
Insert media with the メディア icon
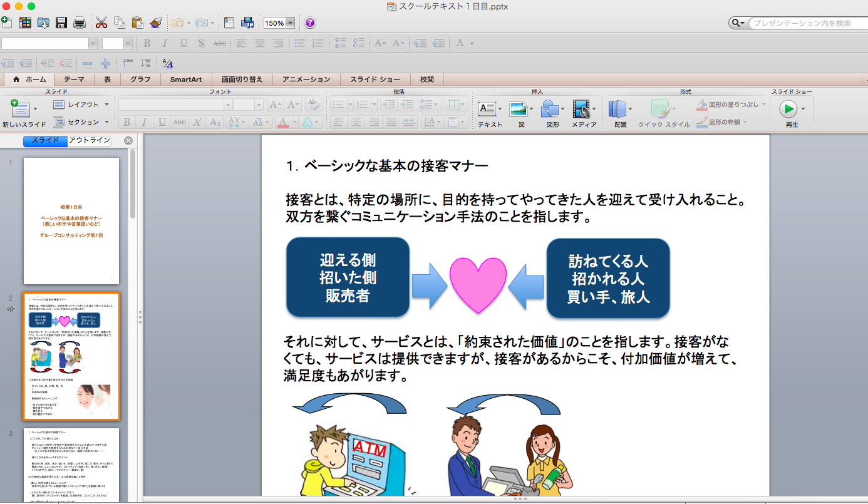[x=582, y=109]
